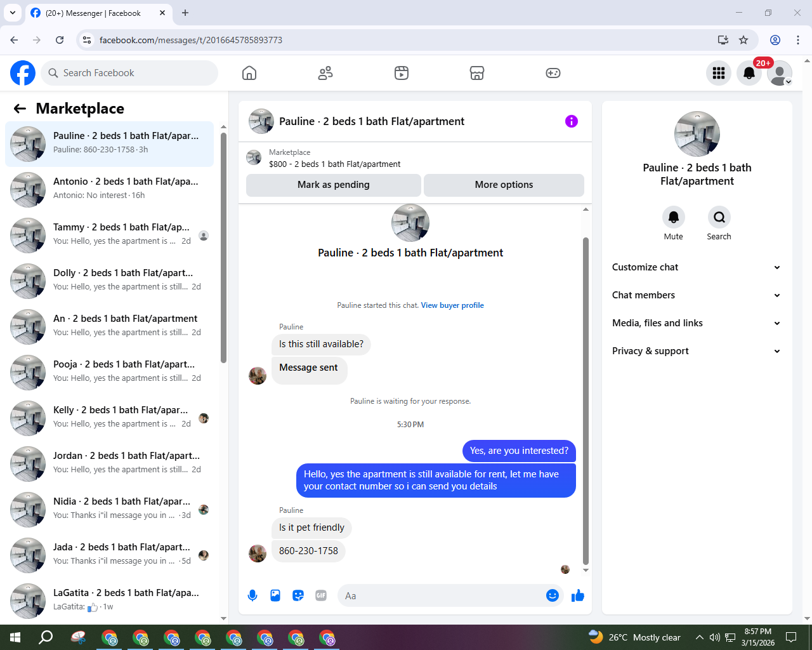Reload the page in Chrome
Screen dimensions: 812x650
pos(60,40)
